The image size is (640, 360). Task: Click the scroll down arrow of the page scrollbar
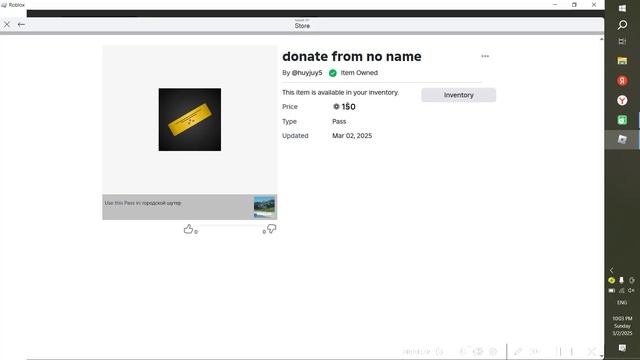[601, 357]
